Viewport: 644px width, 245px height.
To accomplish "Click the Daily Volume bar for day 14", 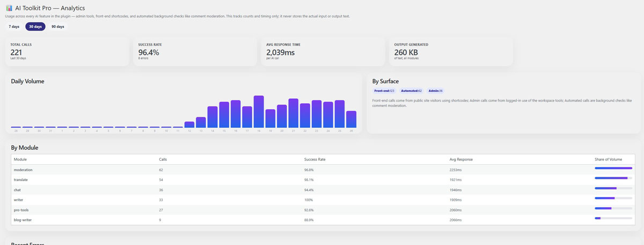I will [213, 117].
